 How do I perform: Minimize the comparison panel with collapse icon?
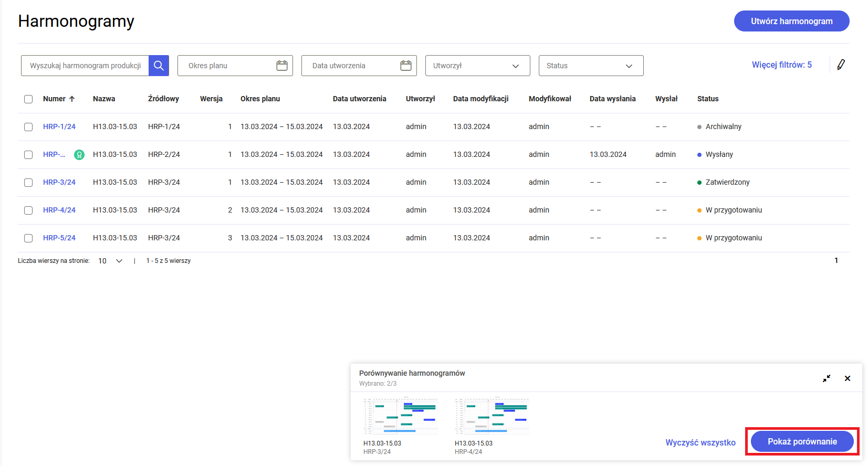click(827, 378)
